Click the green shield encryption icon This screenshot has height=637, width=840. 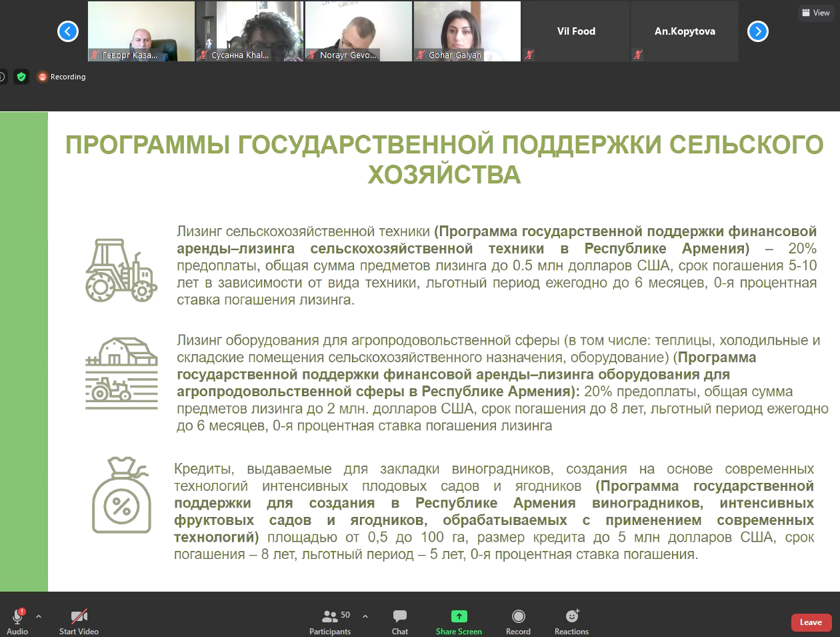tap(21, 77)
